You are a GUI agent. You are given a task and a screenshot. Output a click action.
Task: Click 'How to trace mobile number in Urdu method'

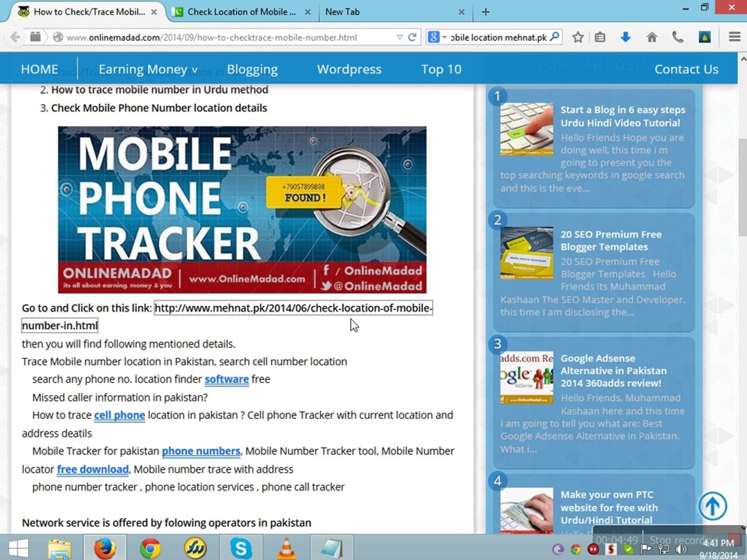click(x=160, y=90)
